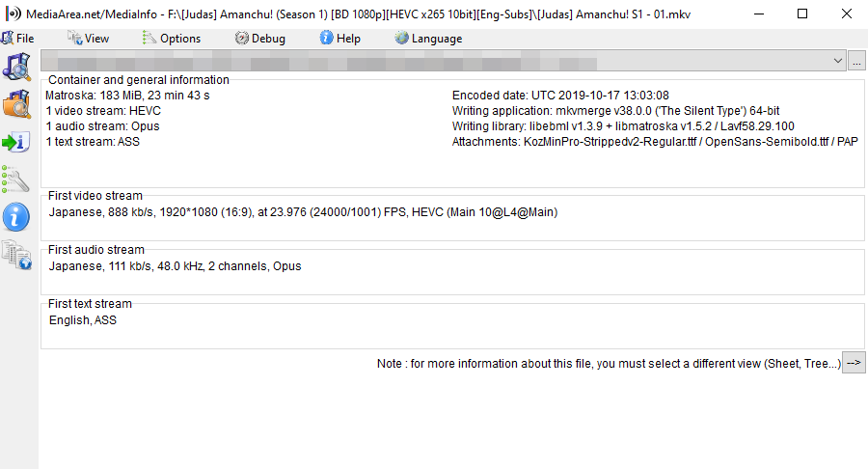Screen dimensions: 868x469
Task: Click the First audio stream info text
Action: (x=175, y=266)
